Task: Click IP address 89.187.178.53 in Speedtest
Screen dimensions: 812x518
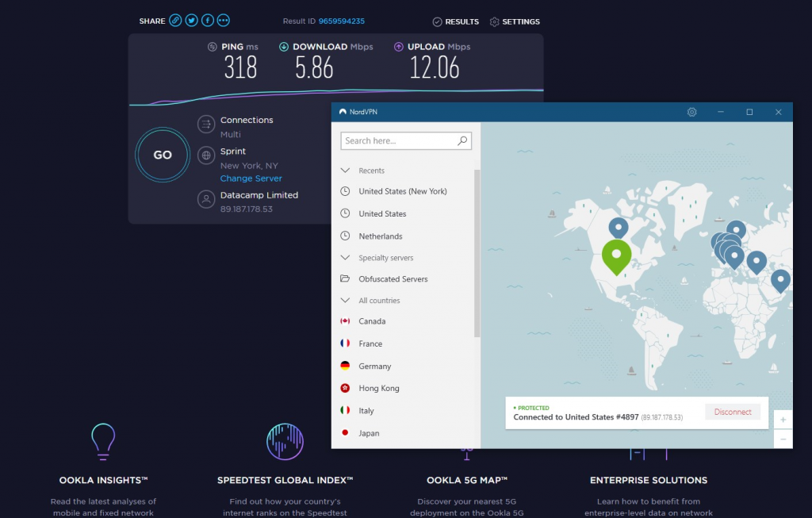Action: pyautogui.click(x=247, y=209)
